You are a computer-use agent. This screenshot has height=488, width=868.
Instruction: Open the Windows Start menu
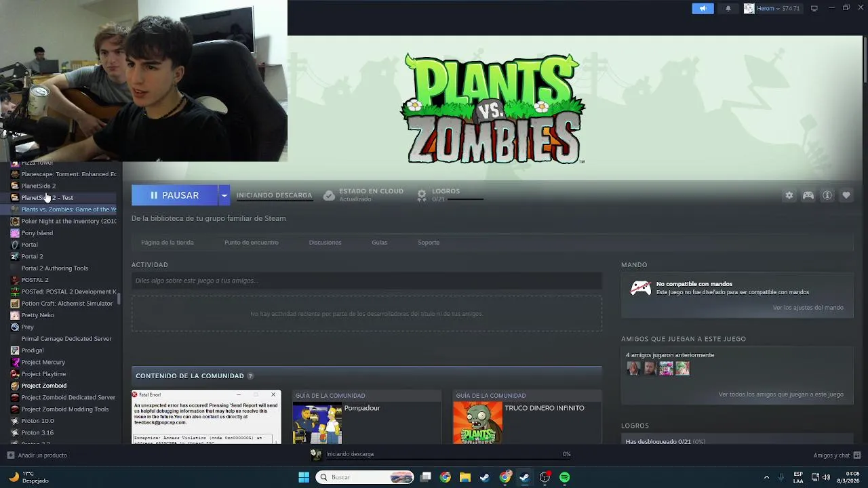point(304,477)
